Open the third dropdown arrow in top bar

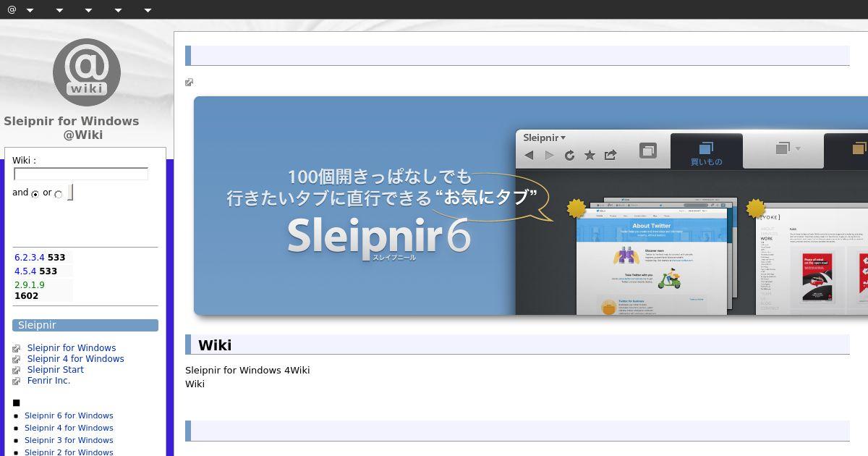pos(88,10)
